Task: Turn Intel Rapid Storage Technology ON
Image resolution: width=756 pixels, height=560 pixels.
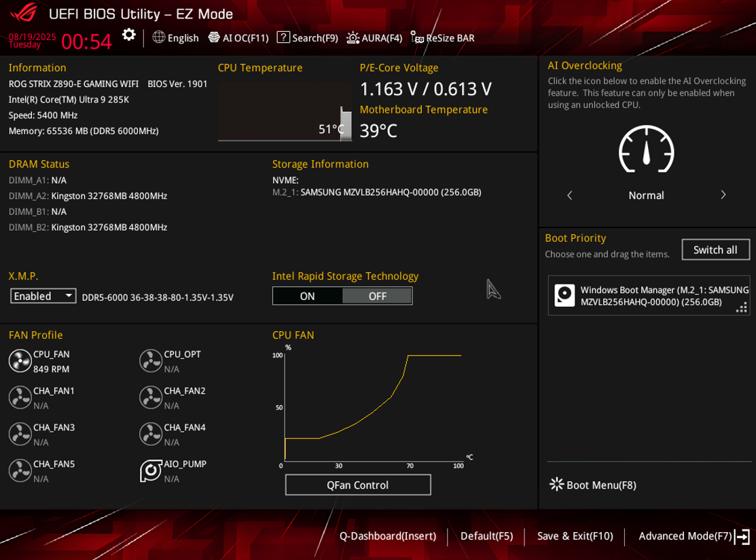Action: click(x=307, y=296)
